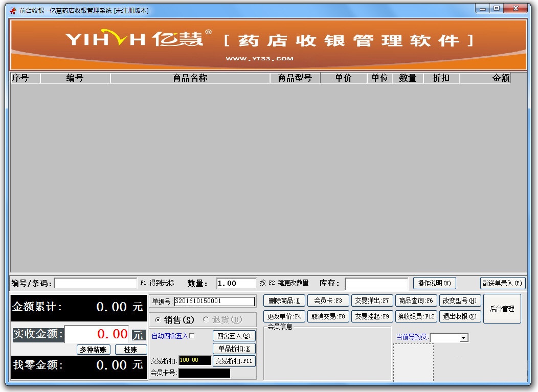Click 退出收银(X) button
Viewport: 538px width, 392px height.
460,316
